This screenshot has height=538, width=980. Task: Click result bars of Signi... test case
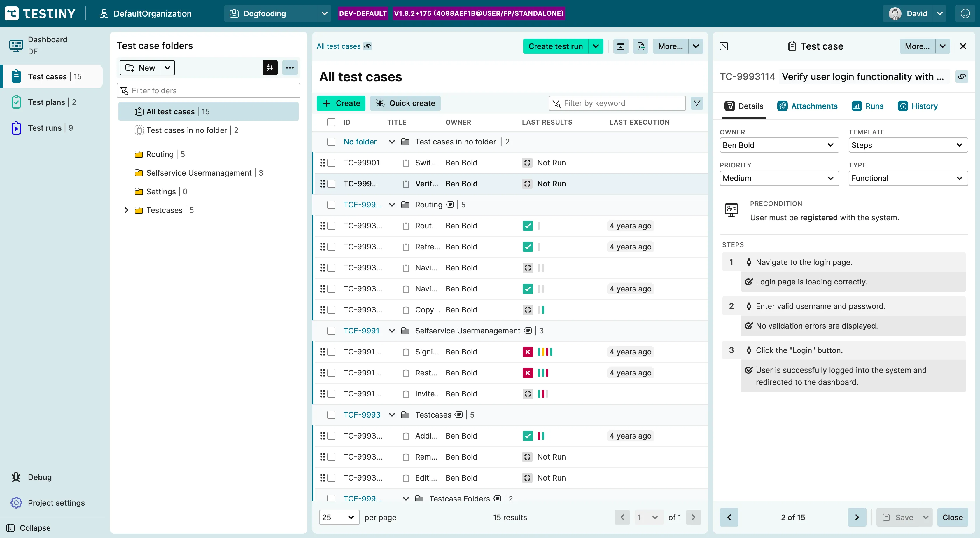point(545,352)
